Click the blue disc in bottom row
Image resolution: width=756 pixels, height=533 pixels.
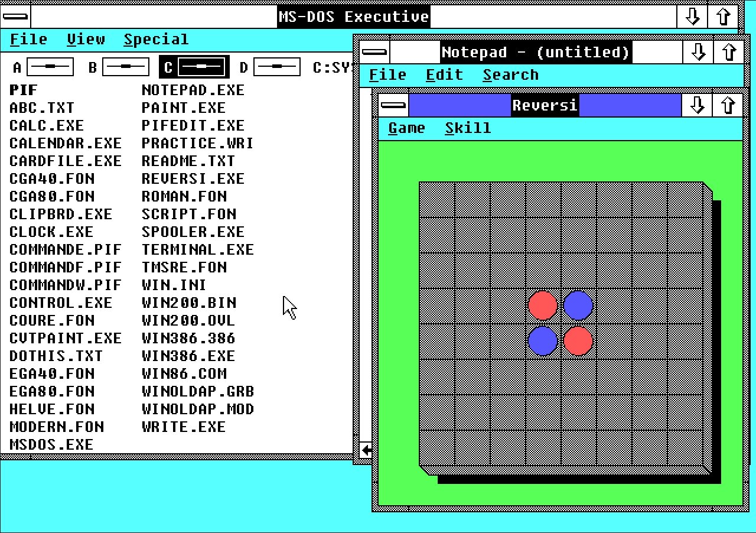coord(543,341)
